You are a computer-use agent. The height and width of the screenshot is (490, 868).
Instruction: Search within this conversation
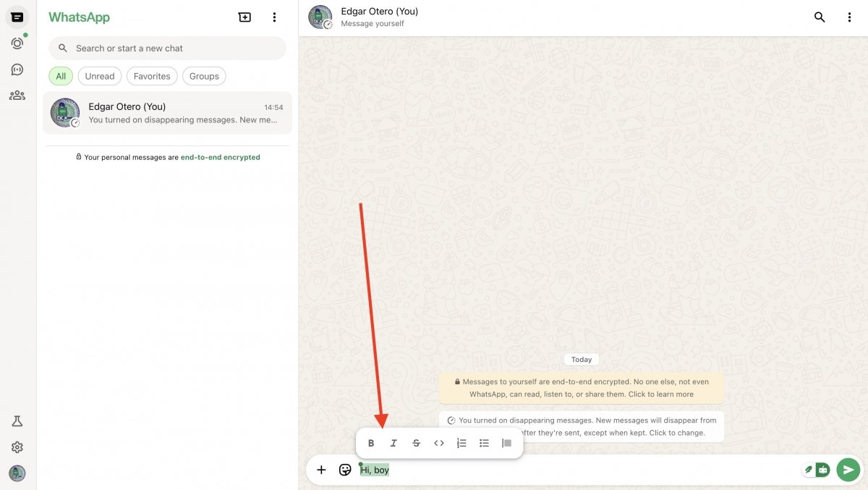pyautogui.click(x=820, y=17)
